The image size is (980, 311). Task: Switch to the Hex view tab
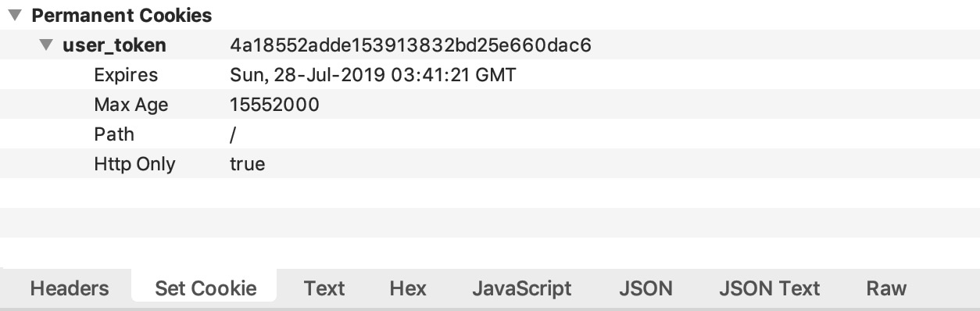click(408, 288)
